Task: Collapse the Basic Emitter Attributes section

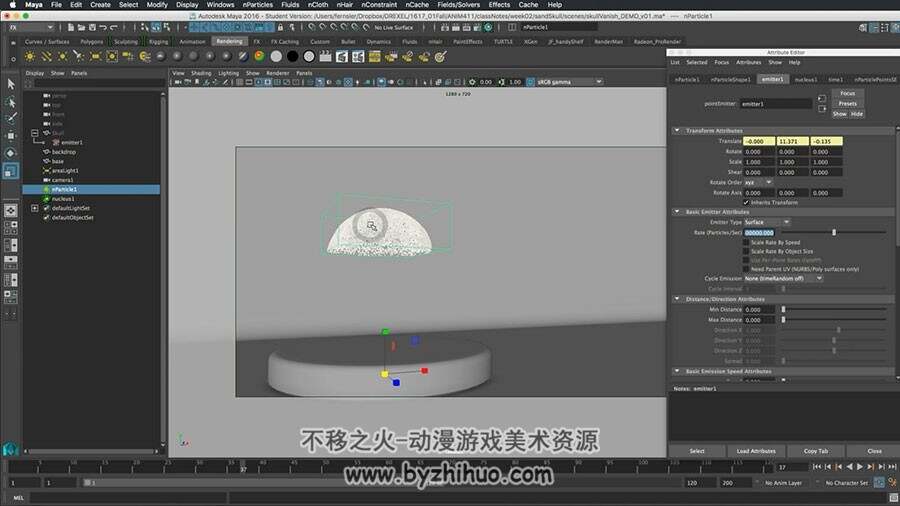Action: click(x=677, y=212)
